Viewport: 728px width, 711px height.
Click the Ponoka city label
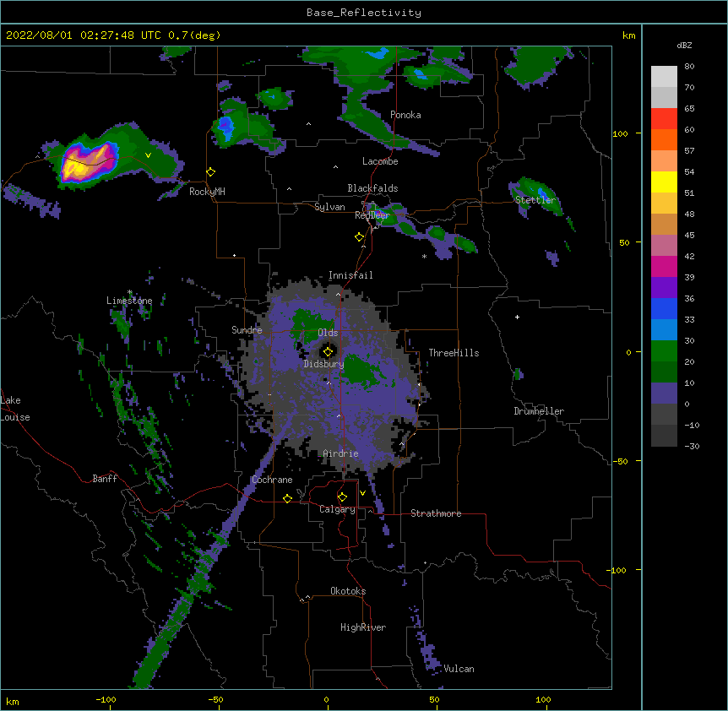[x=405, y=115]
